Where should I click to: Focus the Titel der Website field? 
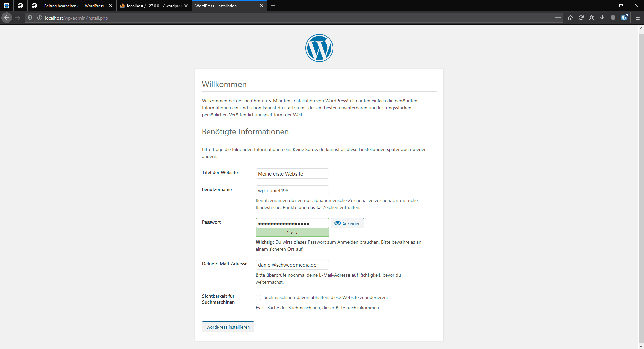[x=292, y=173]
